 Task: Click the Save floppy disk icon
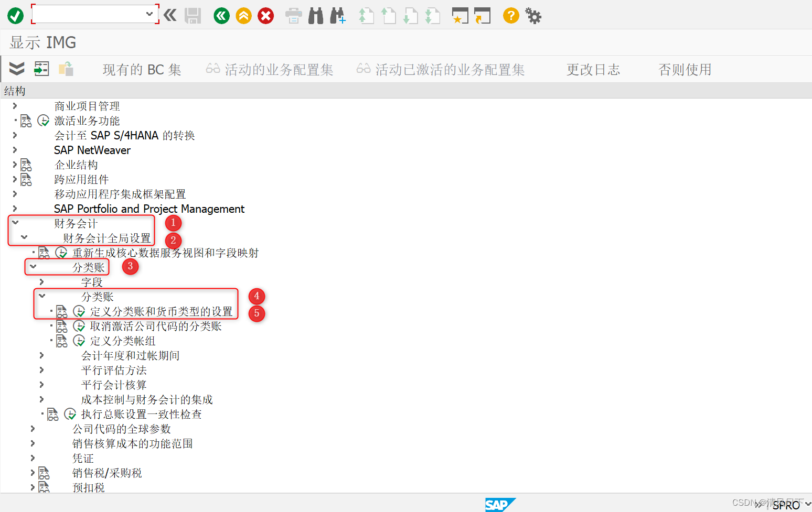pos(193,16)
